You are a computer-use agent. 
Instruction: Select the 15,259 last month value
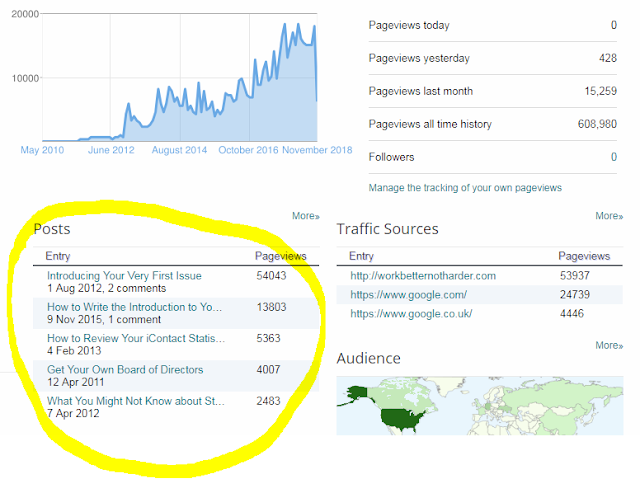coord(600,91)
